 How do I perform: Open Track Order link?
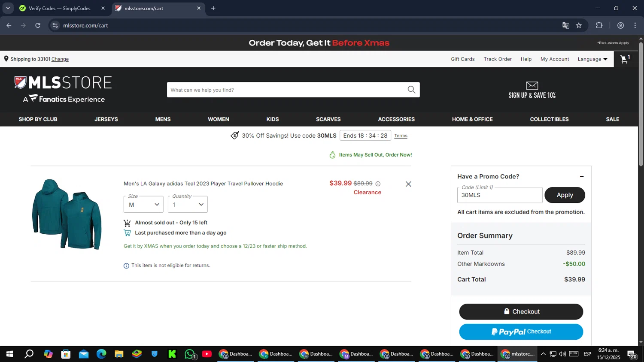tap(498, 59)
